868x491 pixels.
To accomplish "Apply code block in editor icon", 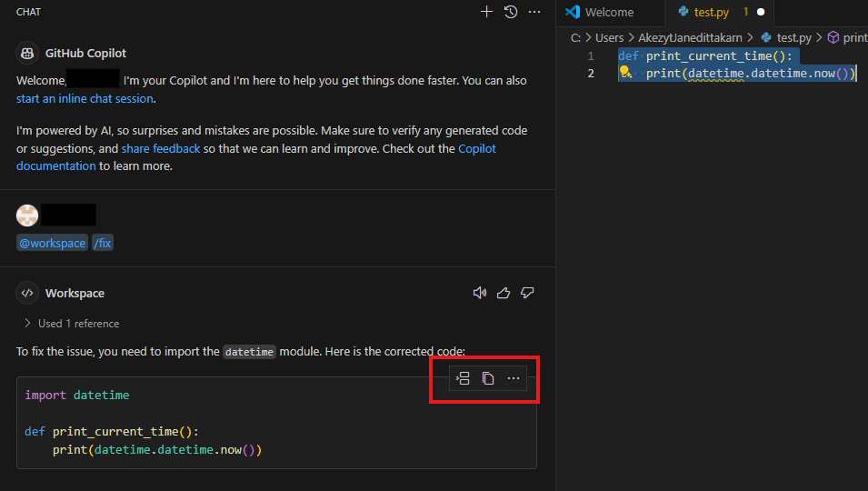I will (x=463, y=378).
